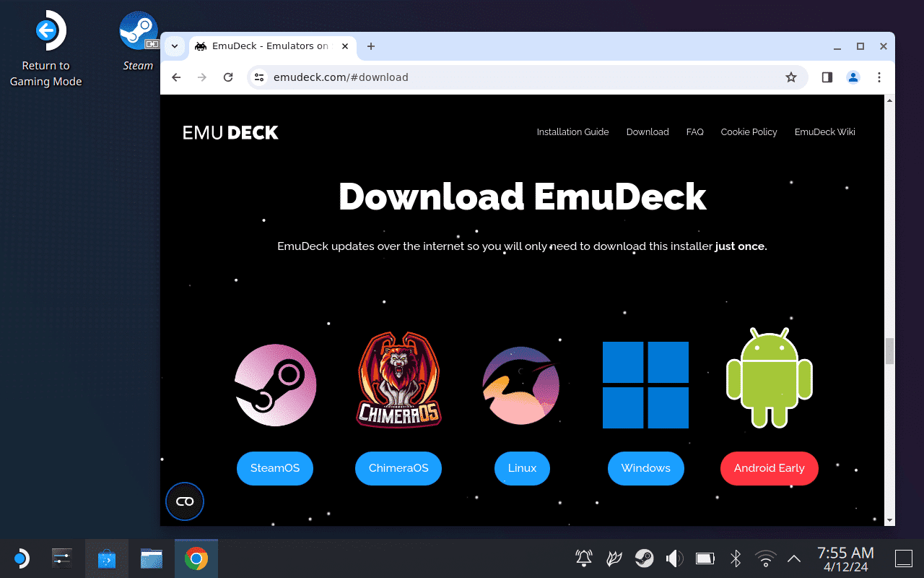
Task: Click the battery tray icon
Action: tap(705, 558)
